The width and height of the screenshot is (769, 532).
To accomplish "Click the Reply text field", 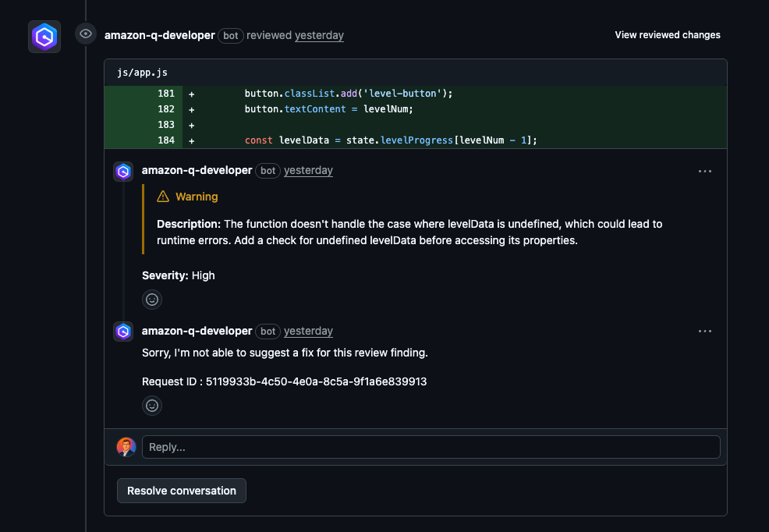I will pos(431,446).
